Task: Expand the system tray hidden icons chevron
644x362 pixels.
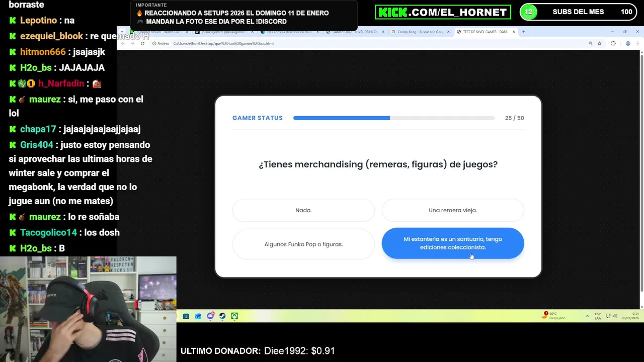Action: [x=587, y=316]
